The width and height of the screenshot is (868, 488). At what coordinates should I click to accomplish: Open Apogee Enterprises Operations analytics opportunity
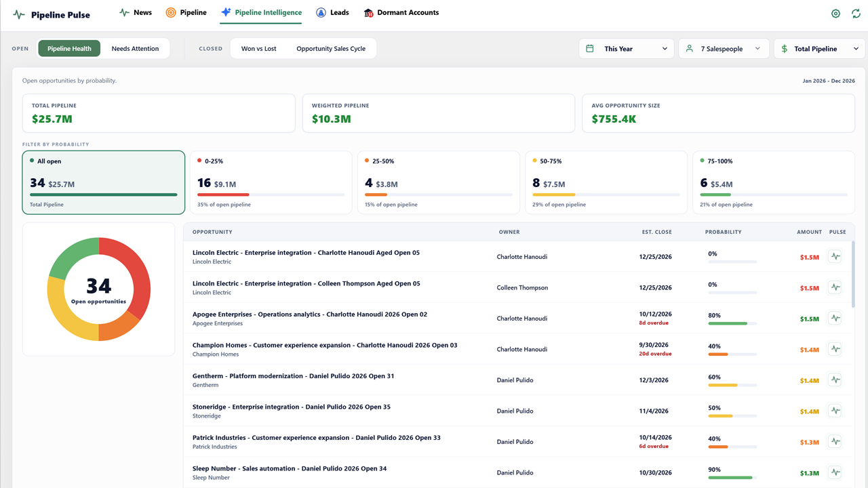[310, 314]
